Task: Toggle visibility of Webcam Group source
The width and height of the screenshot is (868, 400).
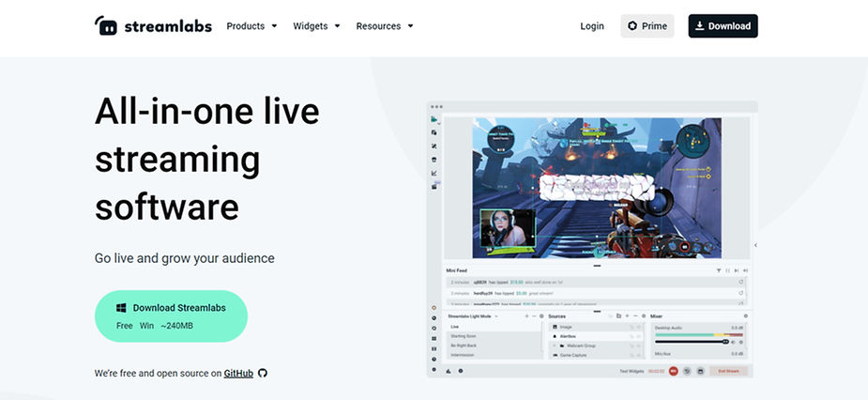Action: click(x=638, y=346)
